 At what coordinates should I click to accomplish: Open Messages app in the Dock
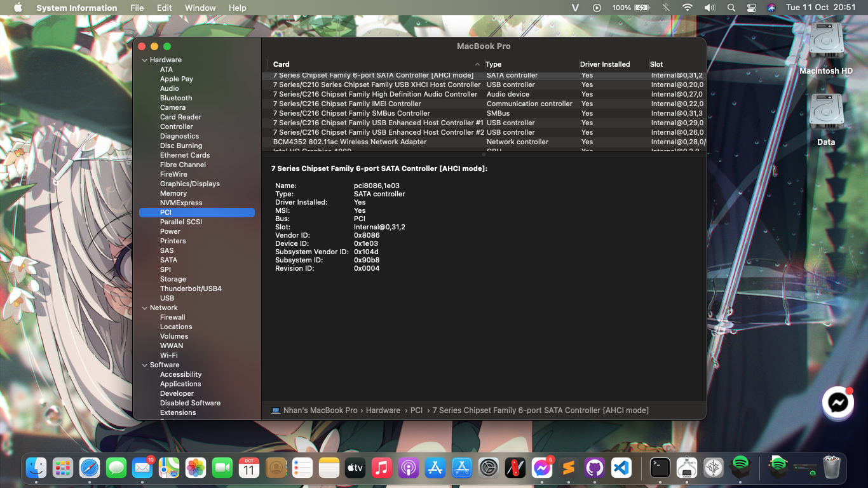116,468
